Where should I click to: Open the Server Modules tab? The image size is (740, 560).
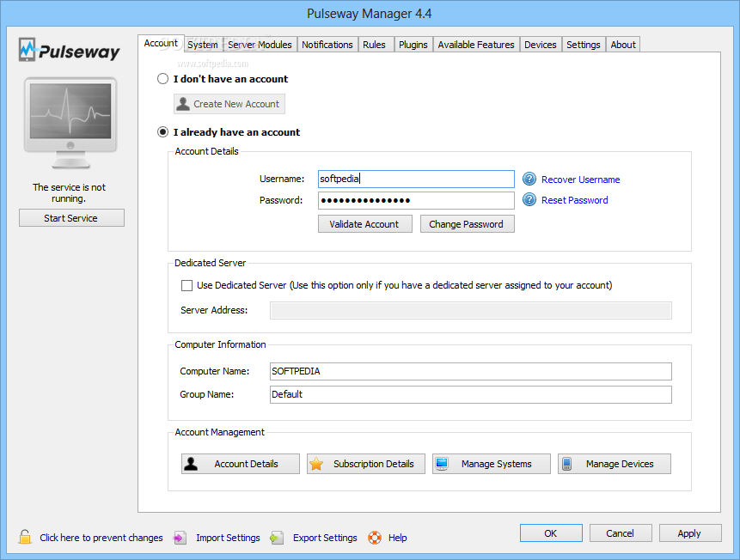pos(260,45)
